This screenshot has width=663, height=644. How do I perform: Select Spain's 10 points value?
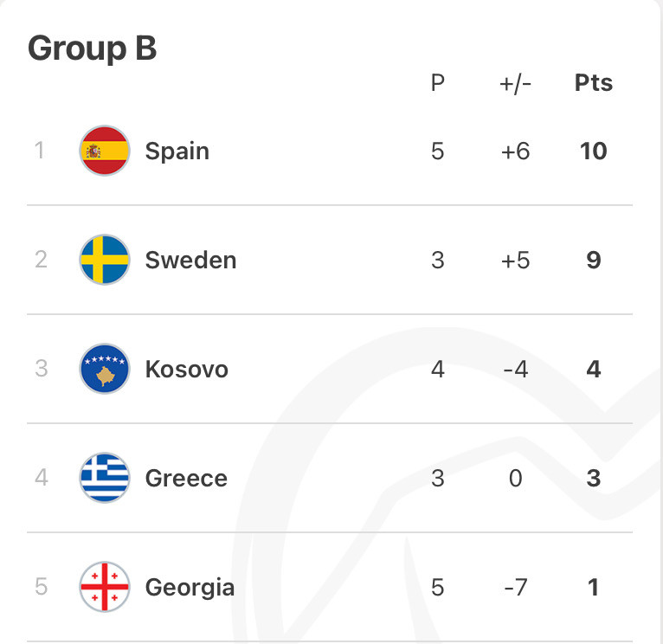594,151
